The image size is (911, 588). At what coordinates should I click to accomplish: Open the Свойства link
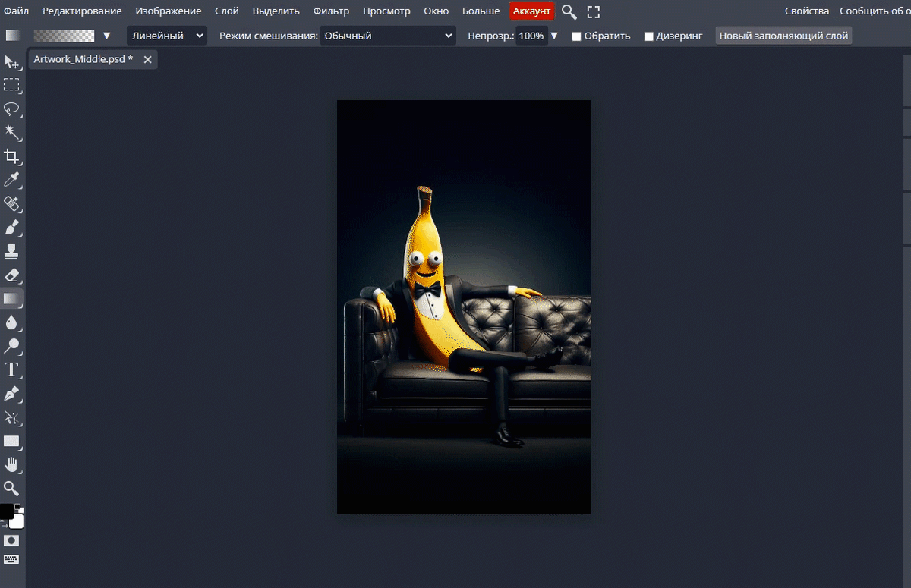pos(807,11)
